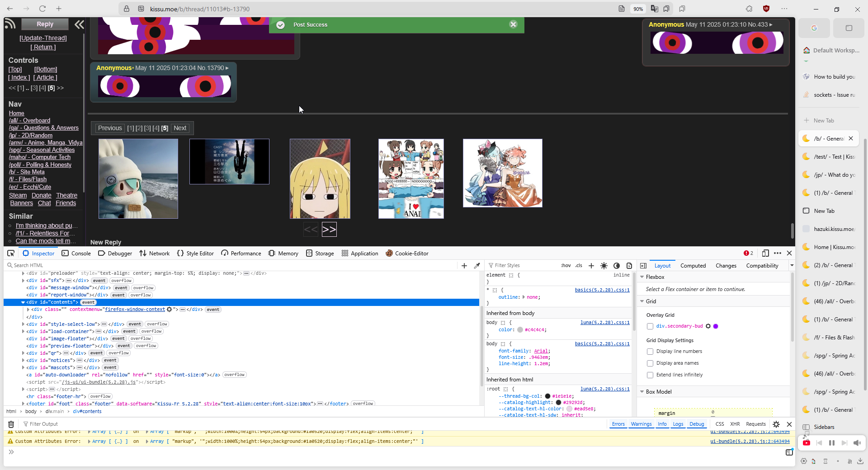Toggle the Warnings console filter
Viewport: 868px width, 470px height.
[x=641, y=424]
